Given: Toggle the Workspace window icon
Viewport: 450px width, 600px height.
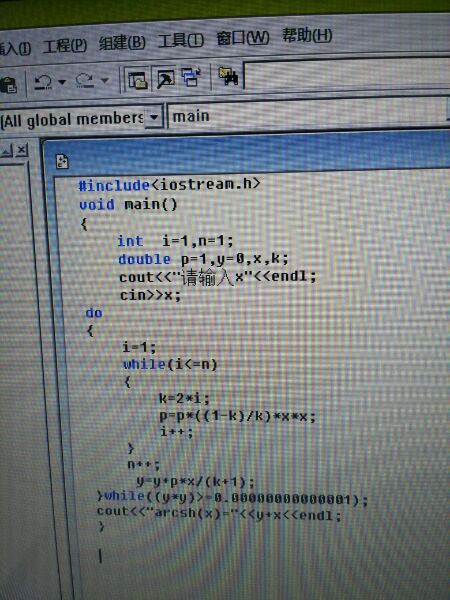Looking at the screenshot, I should click(138, 79).
